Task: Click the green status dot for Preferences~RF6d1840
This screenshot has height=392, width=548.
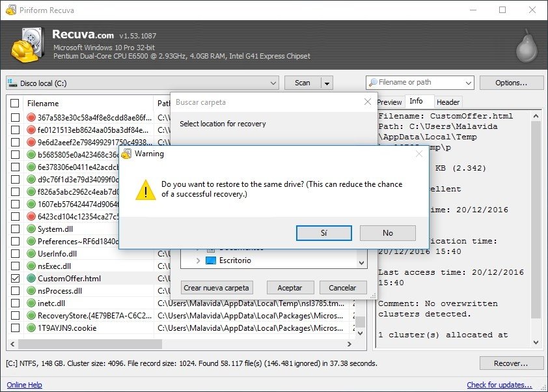Action: pyautogui.click(x=31, y=242)
